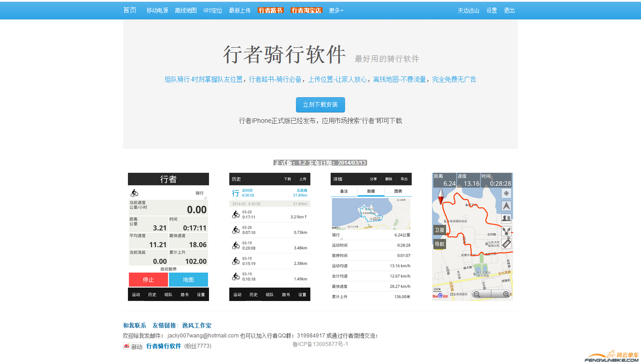Open the 行者淘宝店 nav item

point(306,10)
